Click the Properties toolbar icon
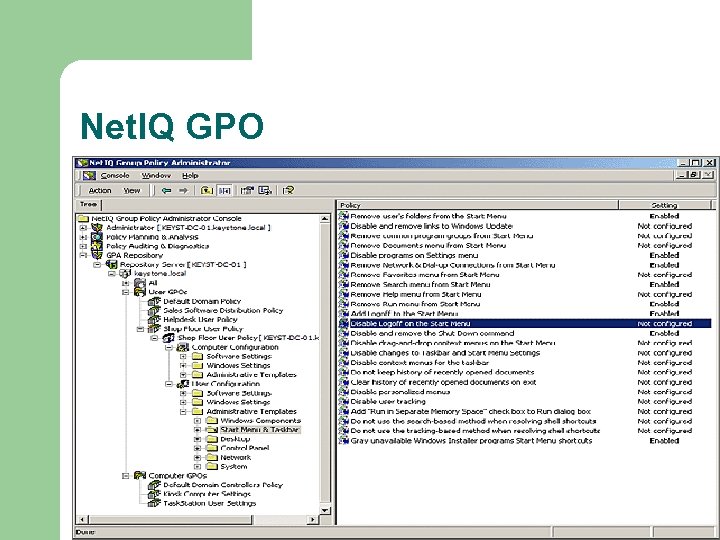This screenshot has width=720, height=540. pyautogui.click(x=248, y=191)
